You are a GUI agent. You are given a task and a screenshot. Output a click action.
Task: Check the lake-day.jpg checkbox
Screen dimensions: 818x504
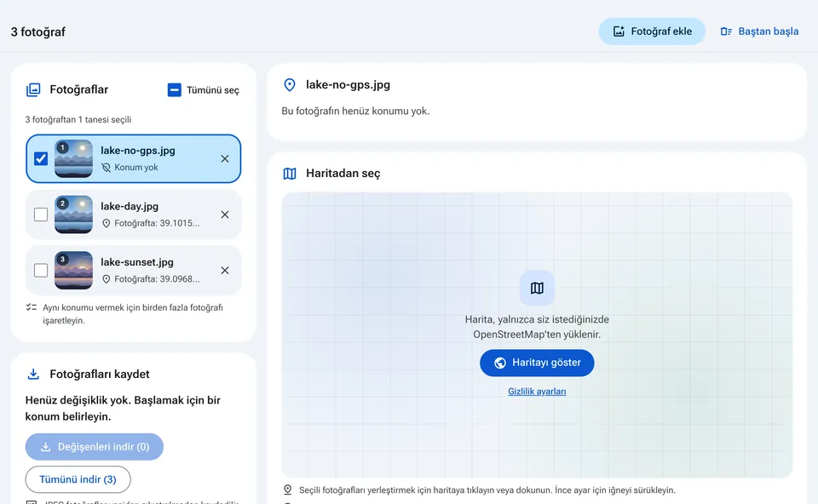[x=41, y=215]
